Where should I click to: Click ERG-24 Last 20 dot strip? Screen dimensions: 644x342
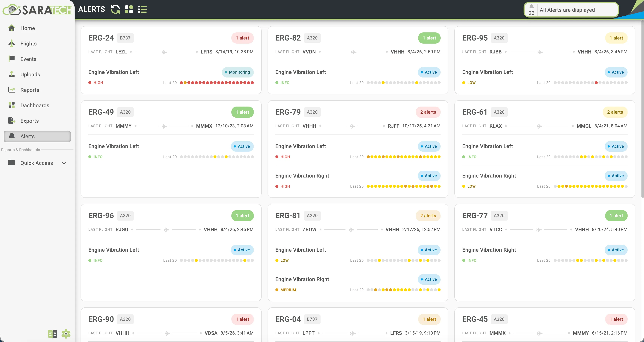click(x=217, y=83)
